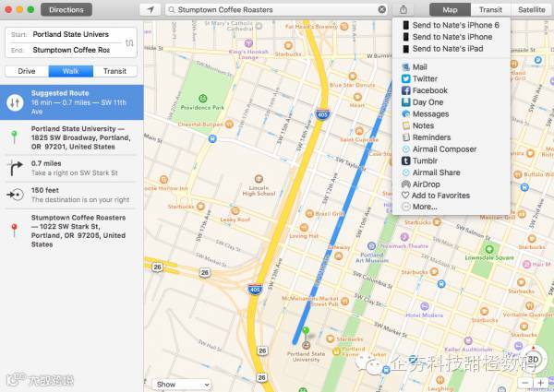Click Cheerful Bullpen map marker
This screenshot has width=554, height=392.
coord(229,124)
